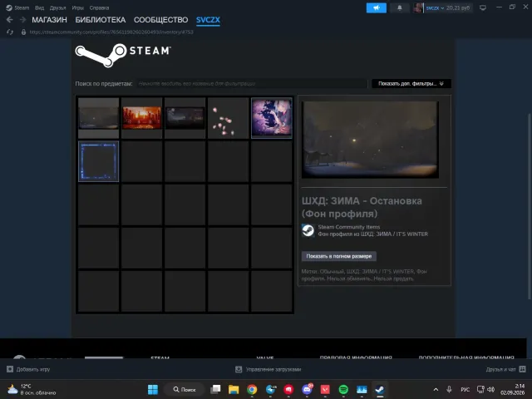This screenshot has width=532, height=399.
Task: Select the orange city background thumbnail
Action: [x=142, y=118]
